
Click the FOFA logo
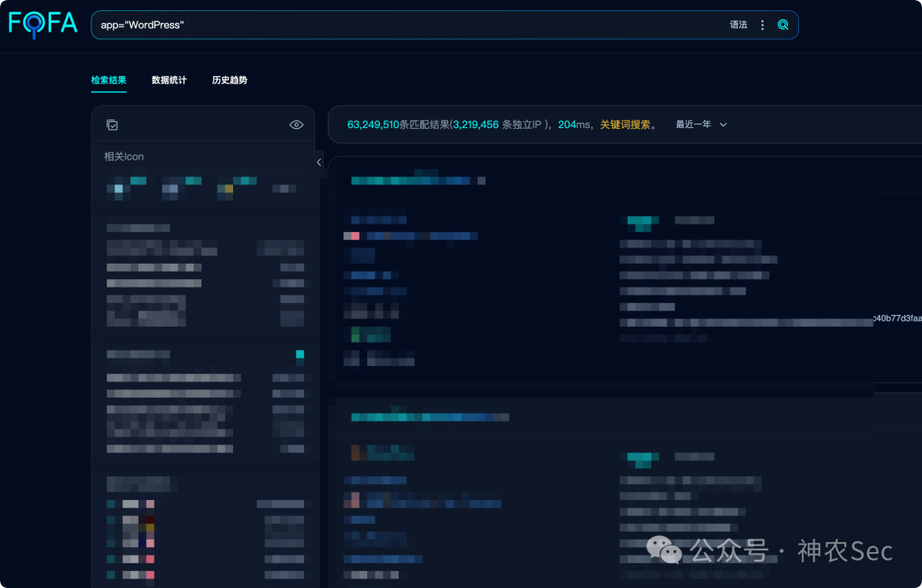(x=43, y=25)
